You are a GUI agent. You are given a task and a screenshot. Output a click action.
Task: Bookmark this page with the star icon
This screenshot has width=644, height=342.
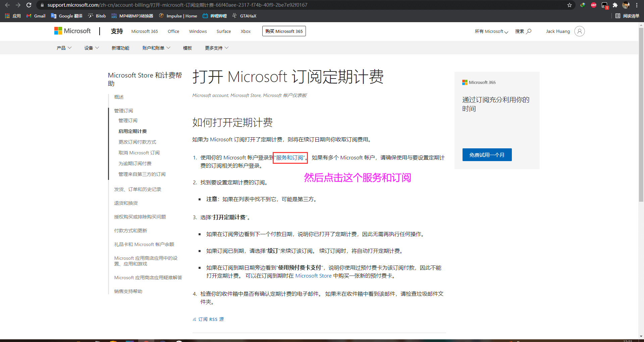[570, 5]
